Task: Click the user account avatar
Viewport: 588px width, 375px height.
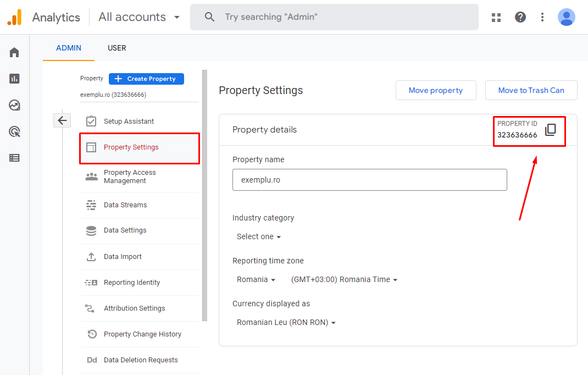Action: point(566,17)
